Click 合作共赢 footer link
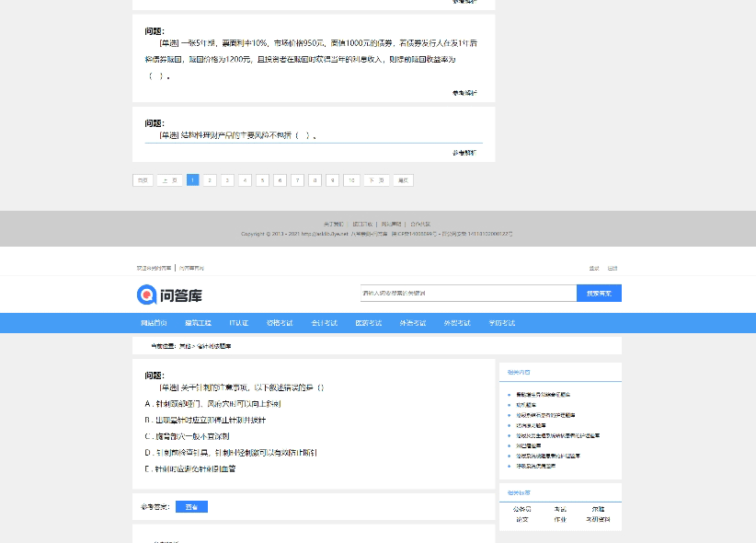The width and height of the screenshot is (756, 543). click(420, 224)
